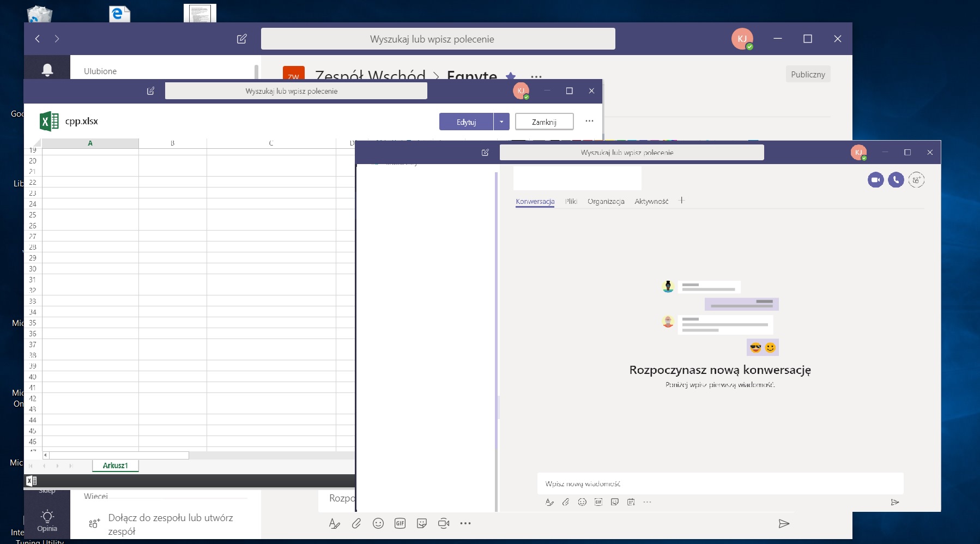Open more options next to Zamknij

[x=589, y=121]
